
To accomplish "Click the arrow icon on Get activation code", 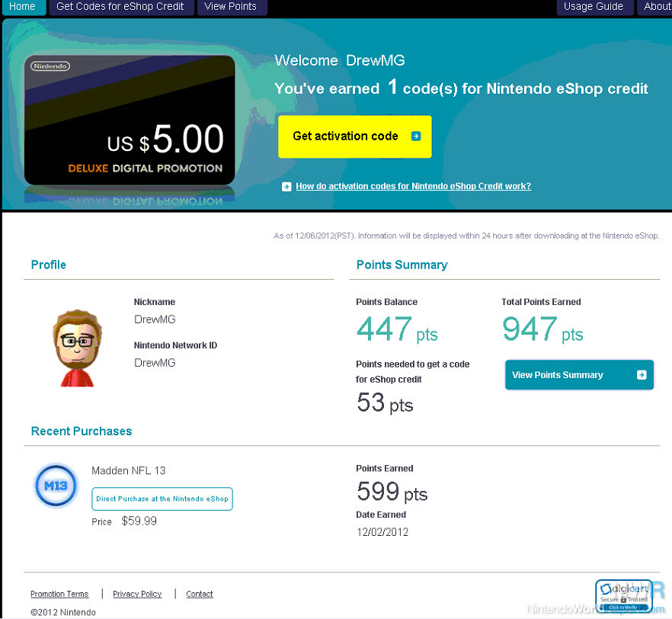I will pos(416,136).
